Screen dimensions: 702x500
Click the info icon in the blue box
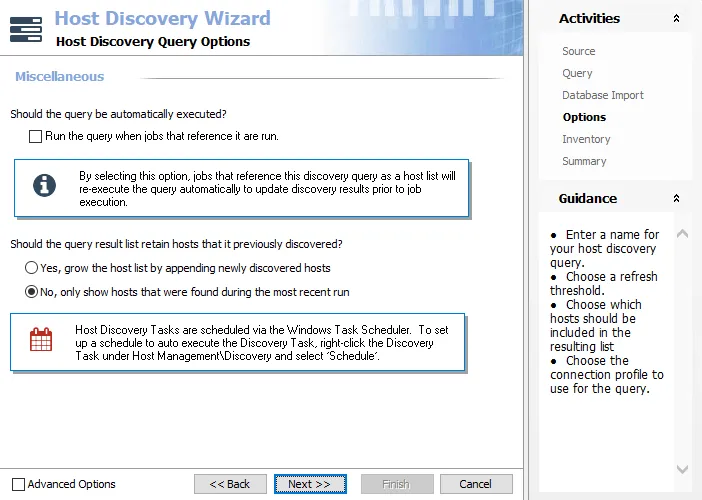point(44,185)
